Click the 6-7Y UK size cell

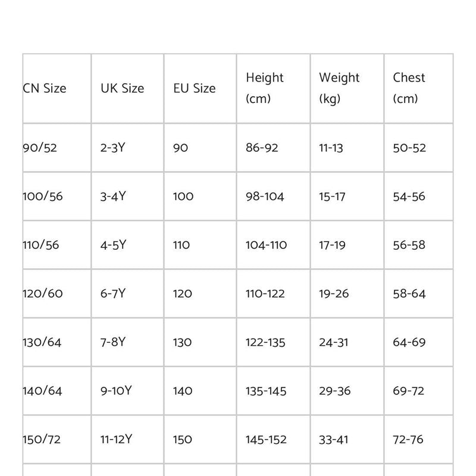tap(113, 294)
